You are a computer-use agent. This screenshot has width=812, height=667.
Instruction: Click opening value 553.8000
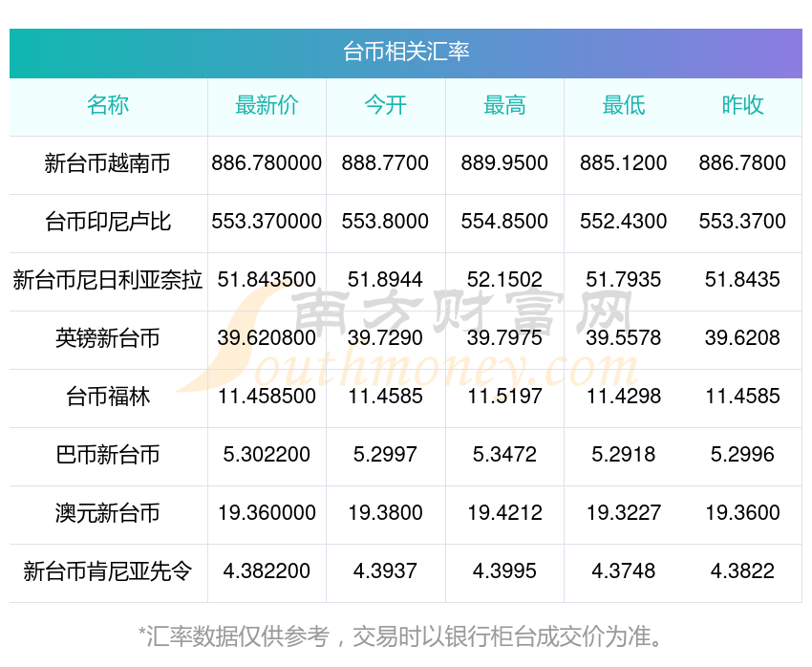coord(385,222)
